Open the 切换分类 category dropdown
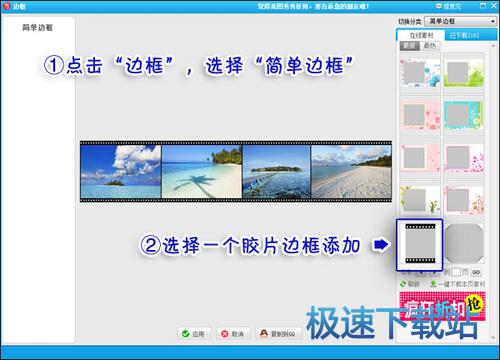The width and height of the screenshot is (500, 360). click(x=461, y=21)
